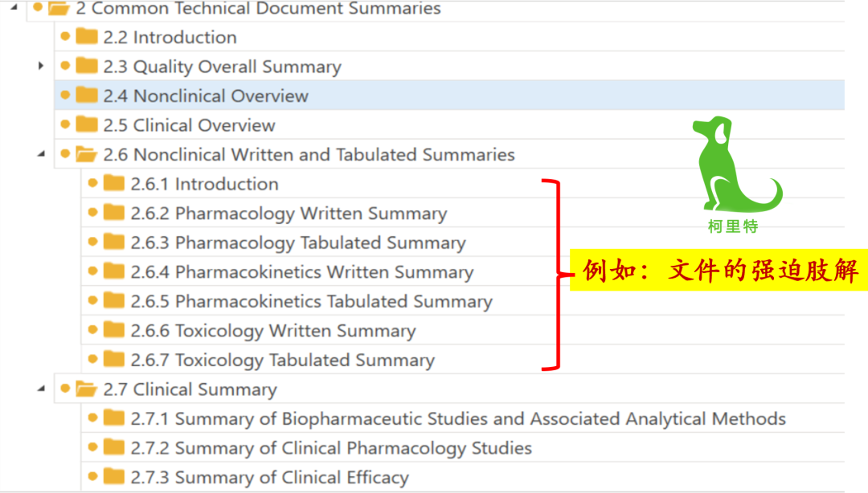Viewport: 868px width, 493px height.
Task: Click open folder icon of 2.7 Clinical Summary
Action: [86, 389]
